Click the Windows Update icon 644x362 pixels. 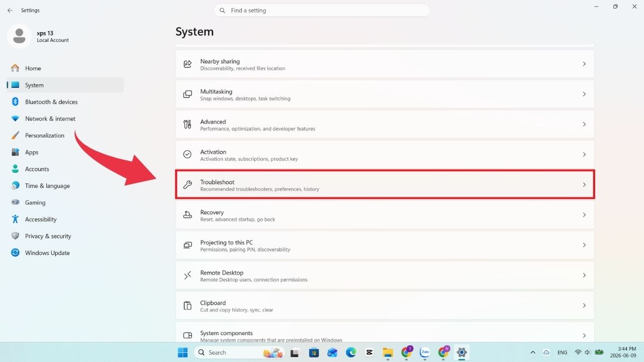point(15,253)
